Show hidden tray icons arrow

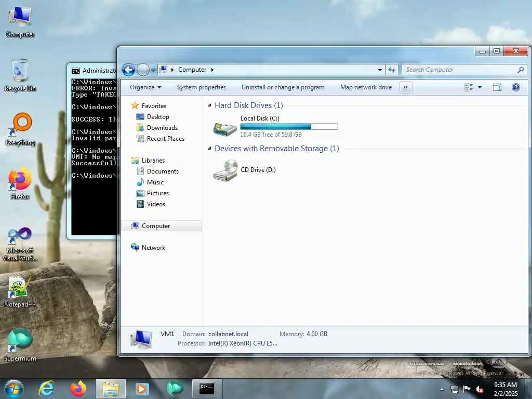tap(442, 389)
